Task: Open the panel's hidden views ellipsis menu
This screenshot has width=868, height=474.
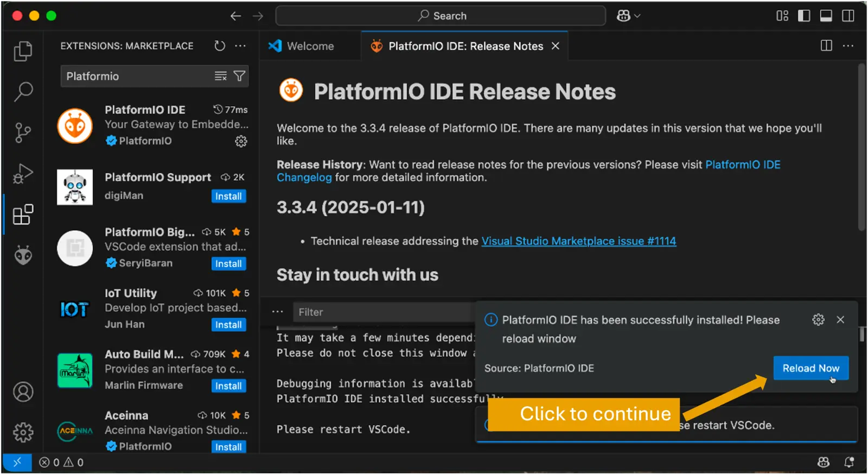Action: pos(278,312)
